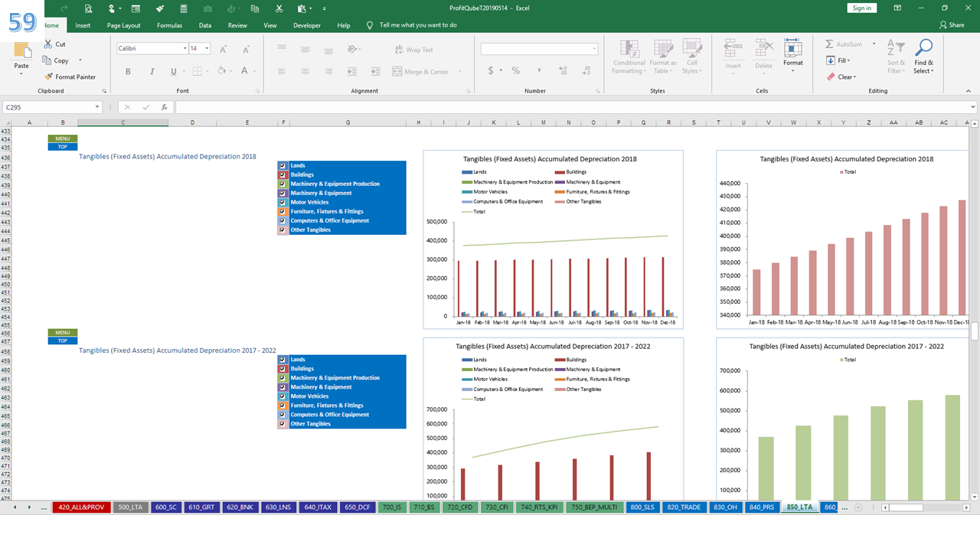Open Conditional Formatting

click(629, 57)
